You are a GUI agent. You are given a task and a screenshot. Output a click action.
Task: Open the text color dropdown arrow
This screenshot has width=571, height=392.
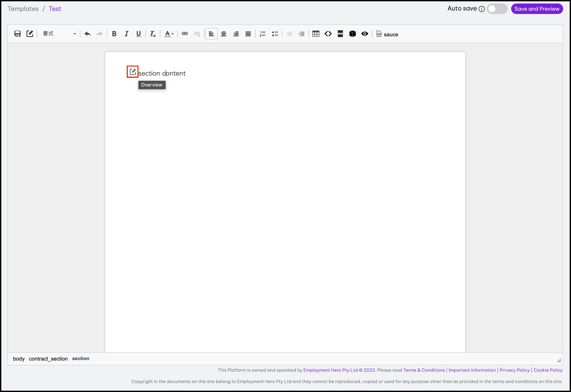coord(173,34)
